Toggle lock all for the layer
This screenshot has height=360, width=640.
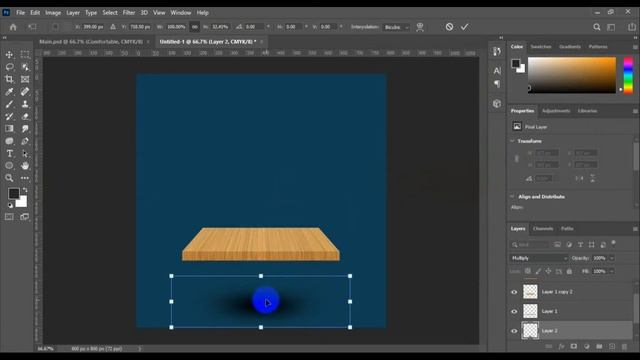tap(569, 271)
